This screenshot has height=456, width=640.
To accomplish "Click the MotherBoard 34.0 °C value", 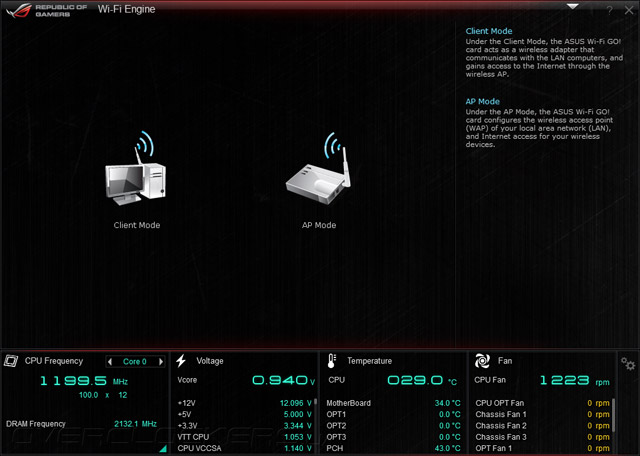I will (x=447, y=403).
